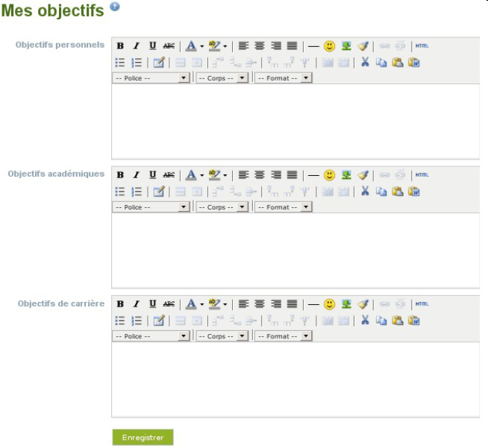The width and height of the screenshot is (488, 448).
Task: Click Copy icon in Objectifs personnels editor
Action: [x=381, y=63]
